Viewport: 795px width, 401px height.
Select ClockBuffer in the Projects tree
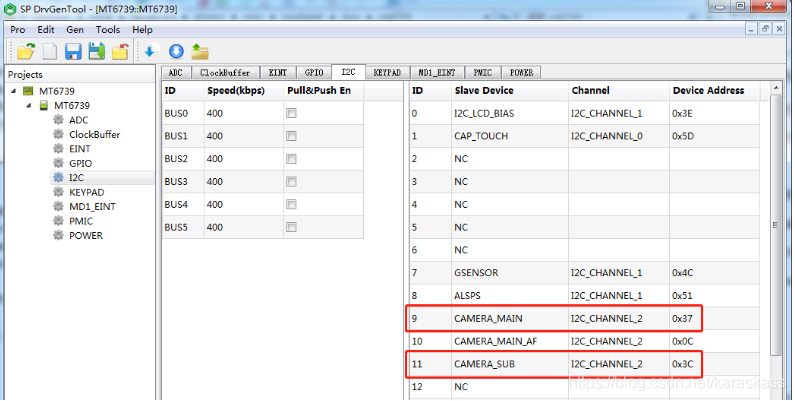(95, 134)
